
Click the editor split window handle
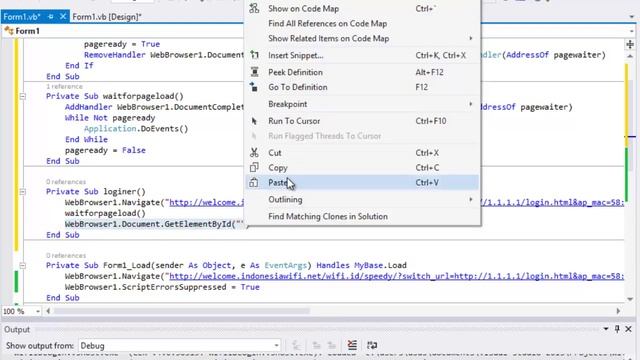click(x=630, y=44)
